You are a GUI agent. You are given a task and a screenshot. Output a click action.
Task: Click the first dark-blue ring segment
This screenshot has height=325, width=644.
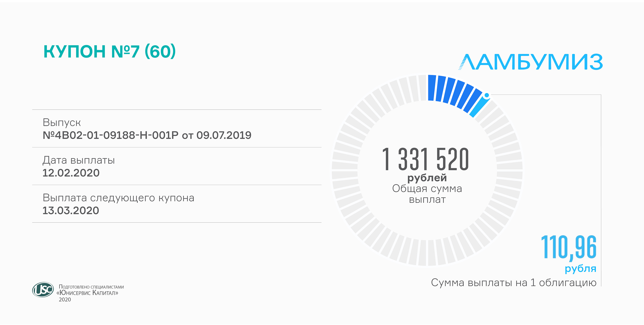click(432, 88)
